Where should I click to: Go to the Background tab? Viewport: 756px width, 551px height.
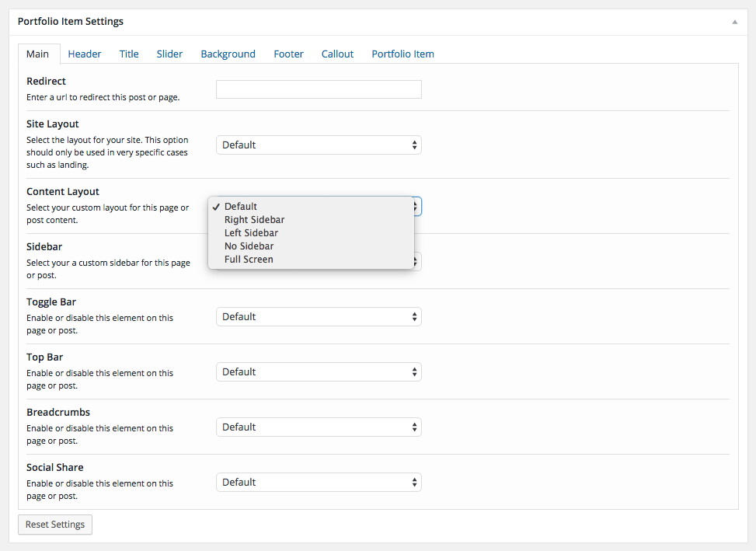coord(228,54)
